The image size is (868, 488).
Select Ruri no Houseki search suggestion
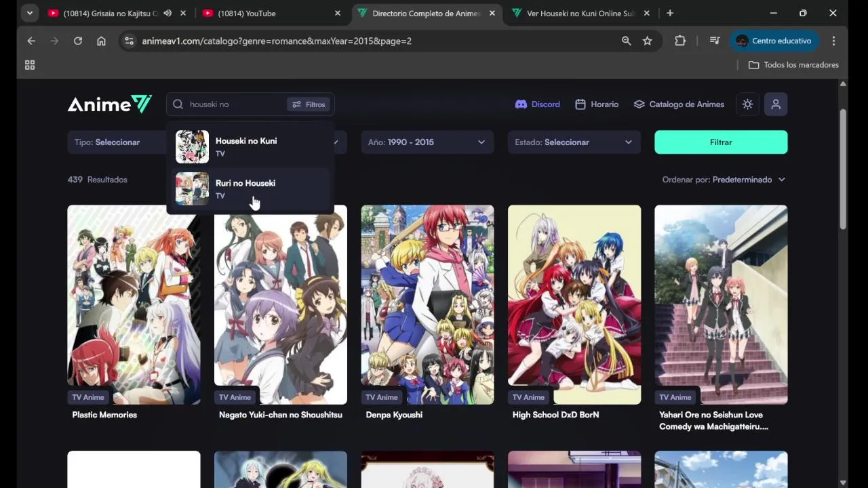pyautogui.click(x=250, y=189)
